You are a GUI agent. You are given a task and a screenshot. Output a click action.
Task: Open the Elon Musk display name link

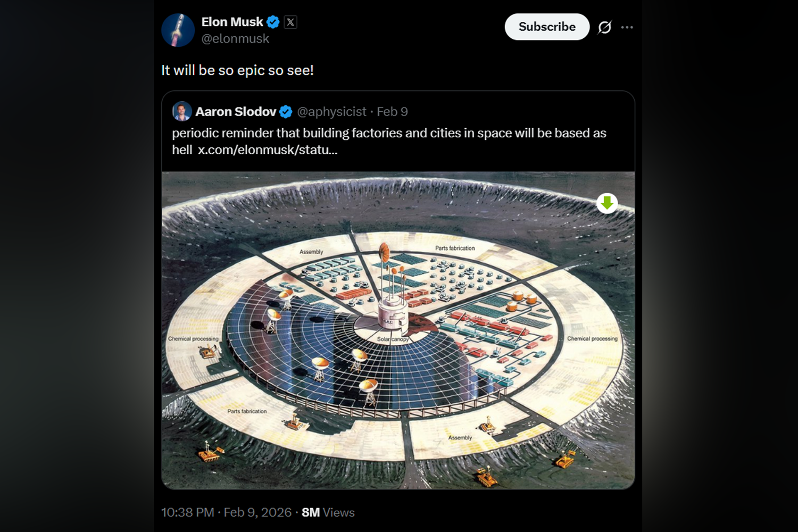click(x=232, y=22)
